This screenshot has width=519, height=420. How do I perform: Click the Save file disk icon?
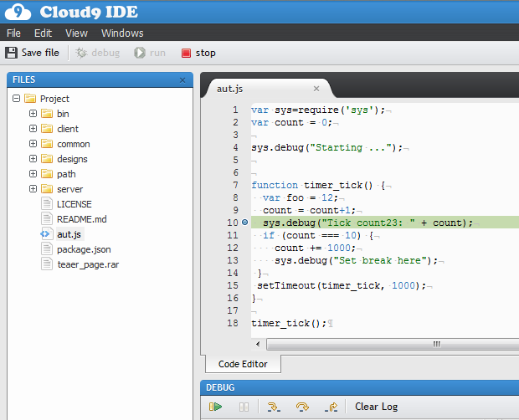coord(11,53)
